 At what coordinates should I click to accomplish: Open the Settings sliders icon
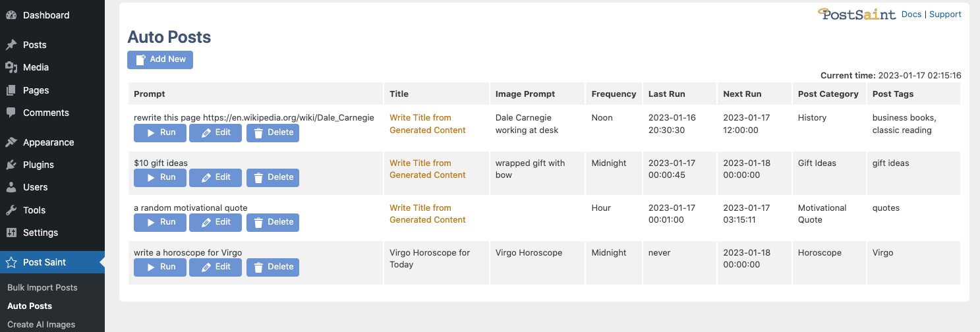pos(11,233)
